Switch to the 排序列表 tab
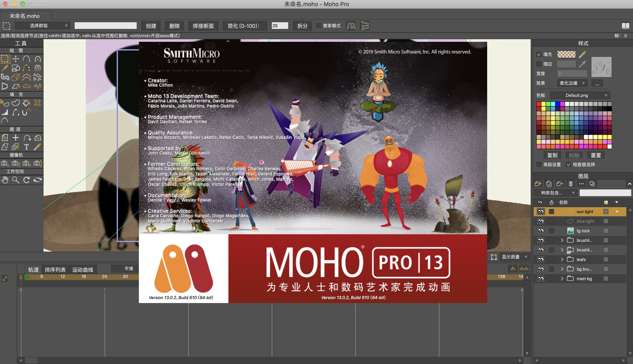The image size is (633, 364). point(55,270)
